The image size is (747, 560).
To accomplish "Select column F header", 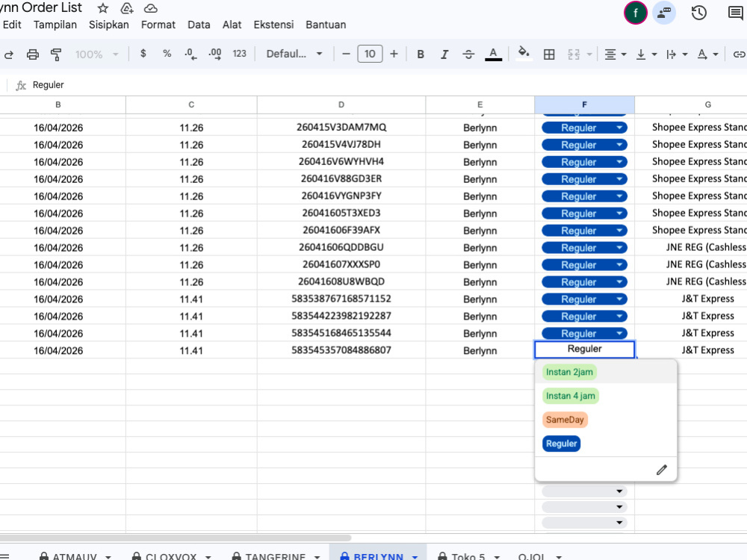I will pyautogui.click(x=584, y=105).
